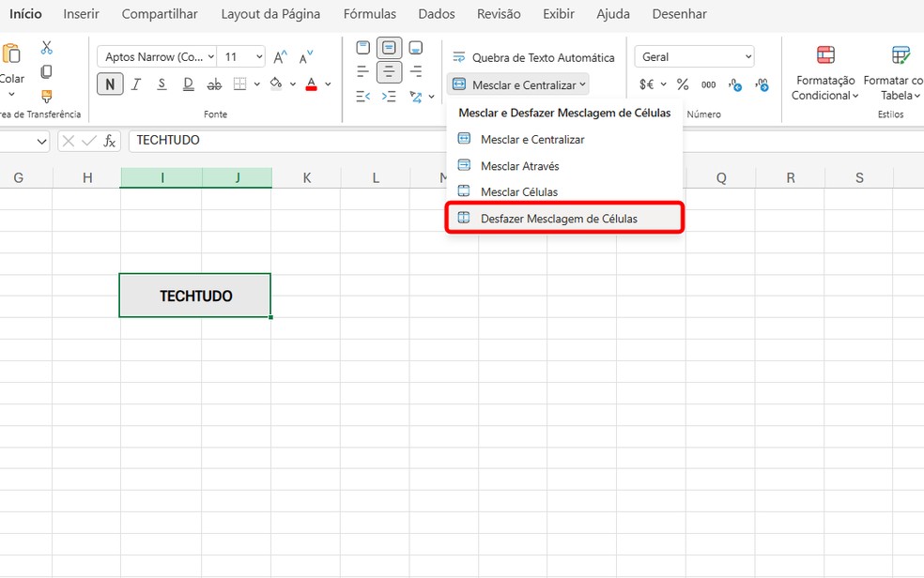Toggle bold with the N button
Screen dimensions: 924x578
(110, 84)
